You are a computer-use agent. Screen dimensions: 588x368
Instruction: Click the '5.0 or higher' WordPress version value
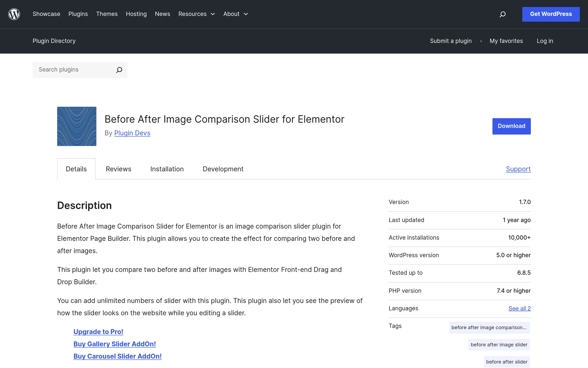pos(513,255)
